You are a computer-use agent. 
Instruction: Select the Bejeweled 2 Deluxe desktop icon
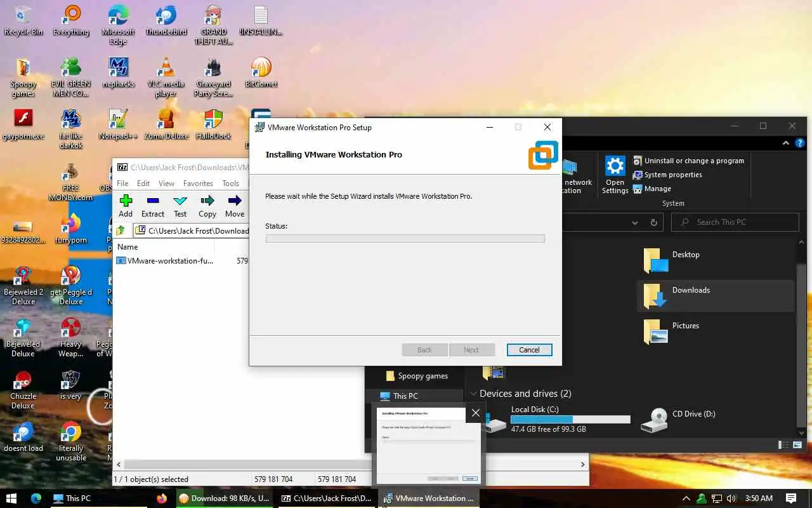click(23, 286)
